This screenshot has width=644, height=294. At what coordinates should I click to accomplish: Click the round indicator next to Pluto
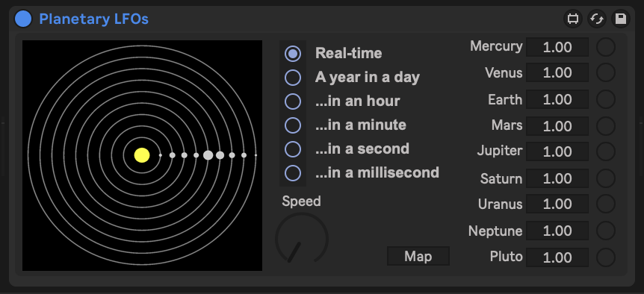click(x=606, y=257)
